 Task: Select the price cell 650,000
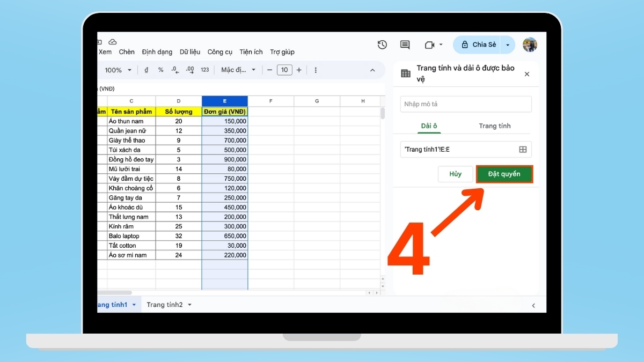coord(225,236)
